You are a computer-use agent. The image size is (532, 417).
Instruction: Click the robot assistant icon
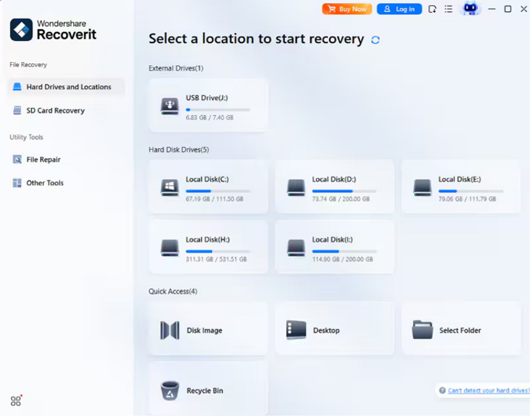(471, 9)
